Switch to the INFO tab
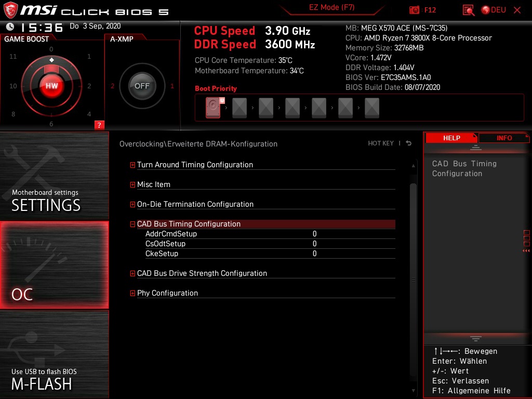Image resolution: width=532 pixels, height=399 pixels. [x=504, y=138]
